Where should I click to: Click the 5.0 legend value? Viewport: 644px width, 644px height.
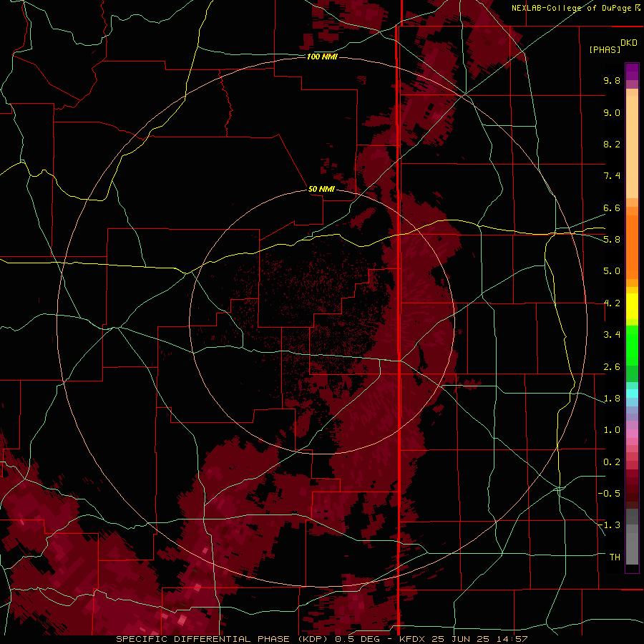click(612, 271)
